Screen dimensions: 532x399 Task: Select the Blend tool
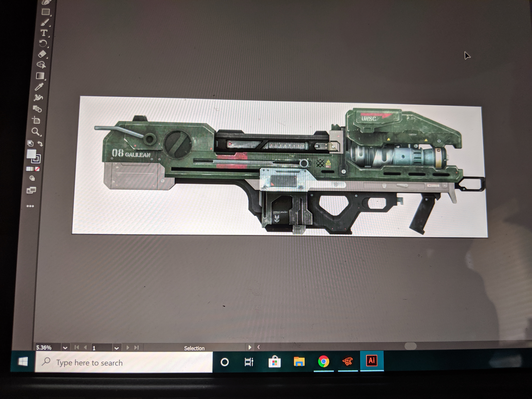[37, 109]
